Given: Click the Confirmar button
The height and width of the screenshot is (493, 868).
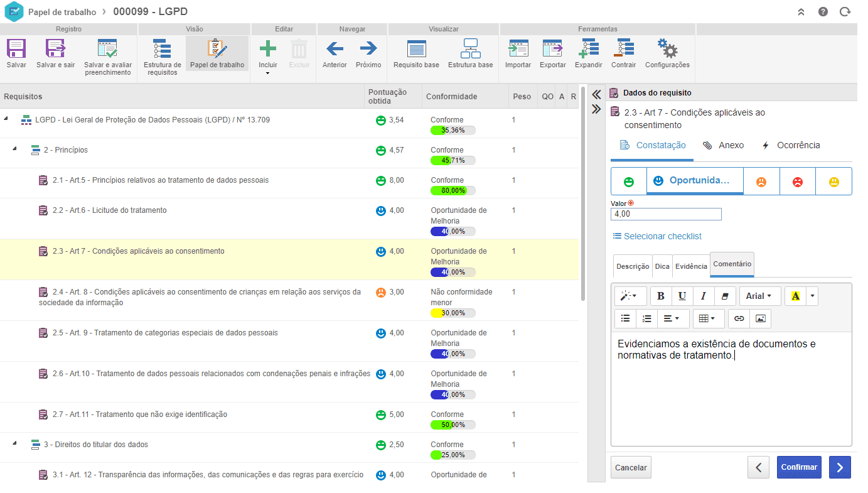Looking at the screenshot, I should click(x=799, y=467).
